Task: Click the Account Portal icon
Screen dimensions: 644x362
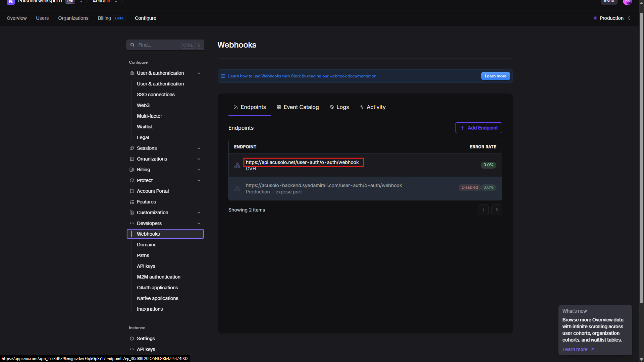Action: coord(132,191)
